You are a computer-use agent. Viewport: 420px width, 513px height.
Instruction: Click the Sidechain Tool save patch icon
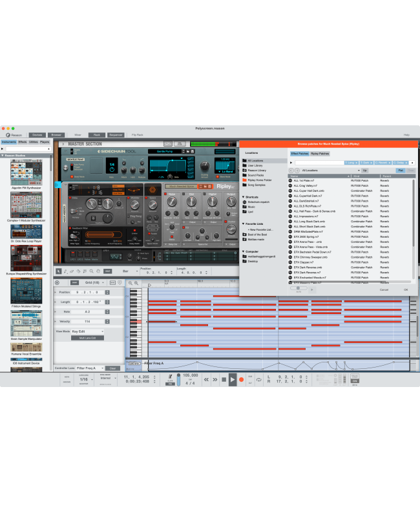click(193, 151)
